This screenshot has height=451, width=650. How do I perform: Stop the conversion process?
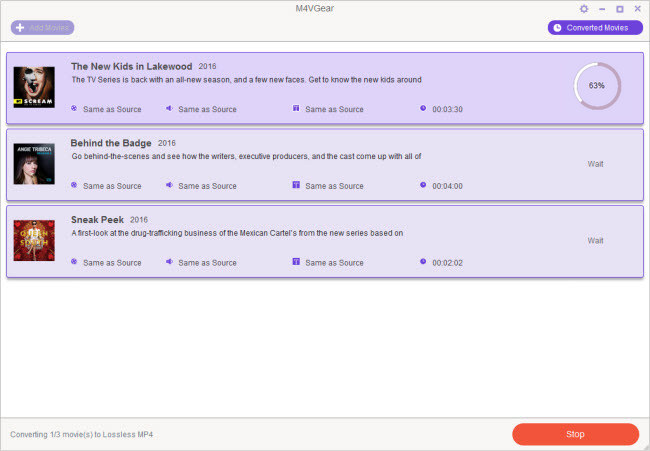tap(575, 434)
